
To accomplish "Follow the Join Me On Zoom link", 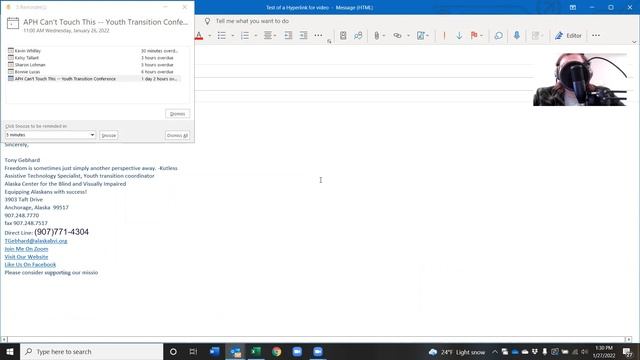I will point(26,249).
